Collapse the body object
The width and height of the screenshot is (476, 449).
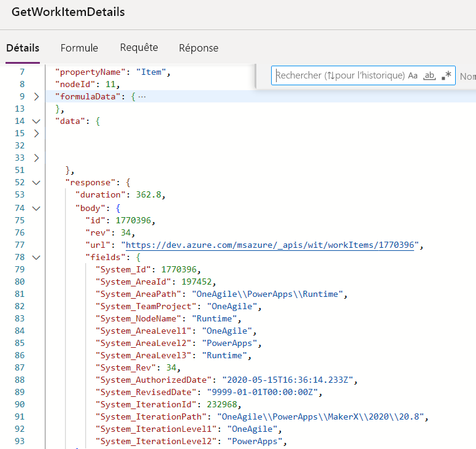tap(36, 209)
